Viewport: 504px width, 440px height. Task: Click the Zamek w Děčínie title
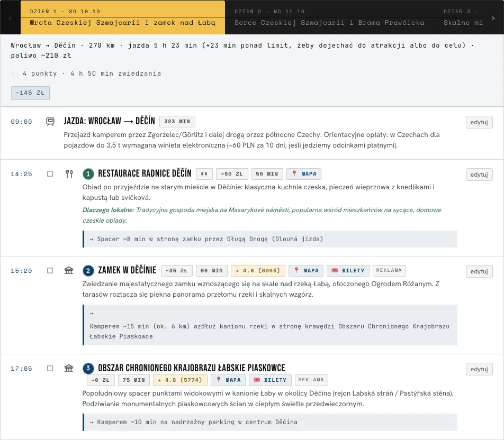click(127, 270)
